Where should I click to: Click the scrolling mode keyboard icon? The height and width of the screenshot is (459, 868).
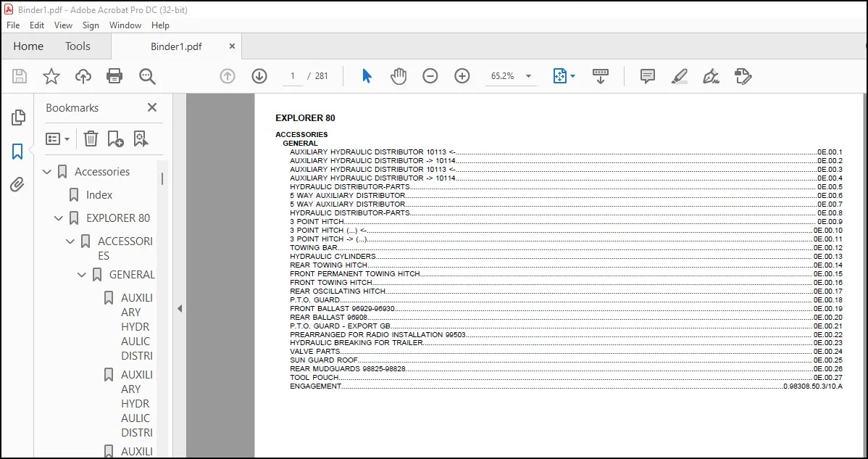[x=601, y=76]
